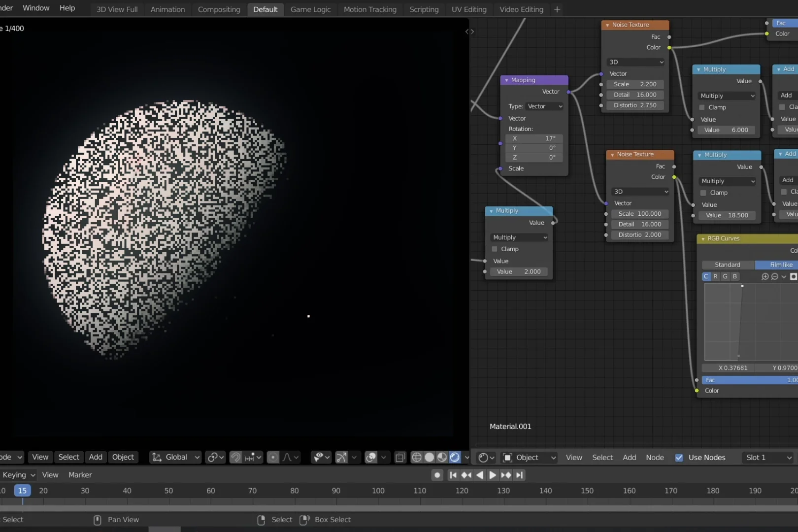The width and height of the screenshot is (798, 532).
Task: Jump to the previous keyframe
Action: (x=466, y=475)
